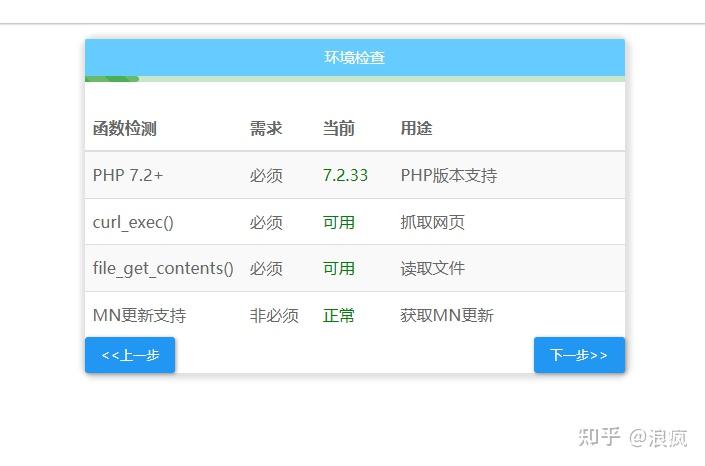Image resolution: width=705 pixels, height=466 pixels.
Task: Click 必须 in the PHP 7.2+ row
Action: 266,175
